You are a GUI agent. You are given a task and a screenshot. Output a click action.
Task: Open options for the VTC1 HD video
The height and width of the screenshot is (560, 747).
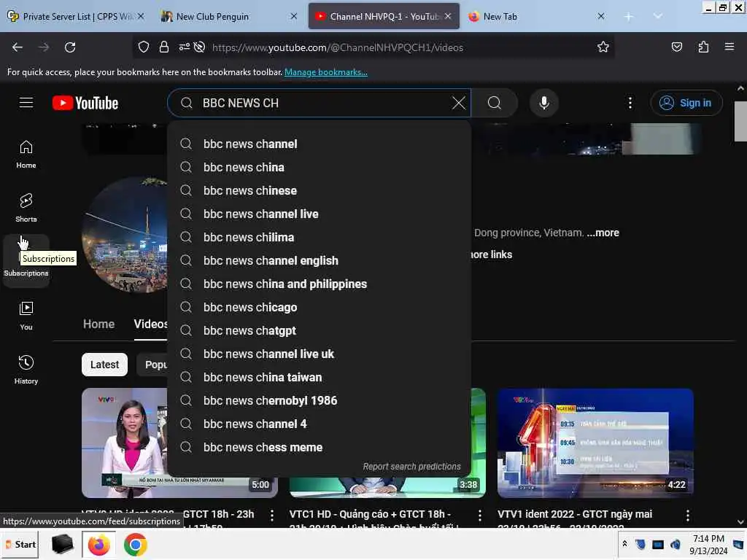point(480,515)
